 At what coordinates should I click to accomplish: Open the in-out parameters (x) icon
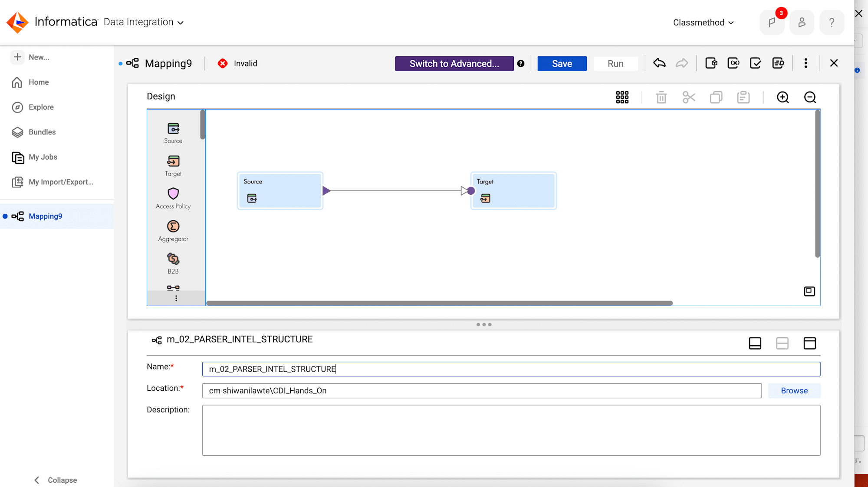click(x=733, y=63)
